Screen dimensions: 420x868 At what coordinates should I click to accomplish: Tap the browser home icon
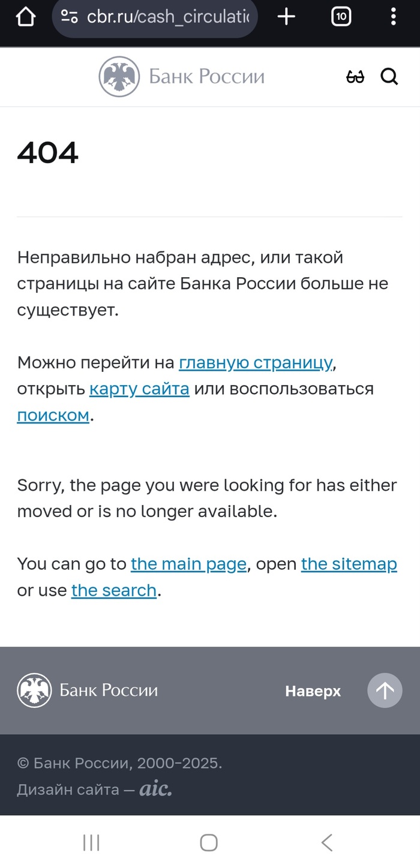[25, 17]
